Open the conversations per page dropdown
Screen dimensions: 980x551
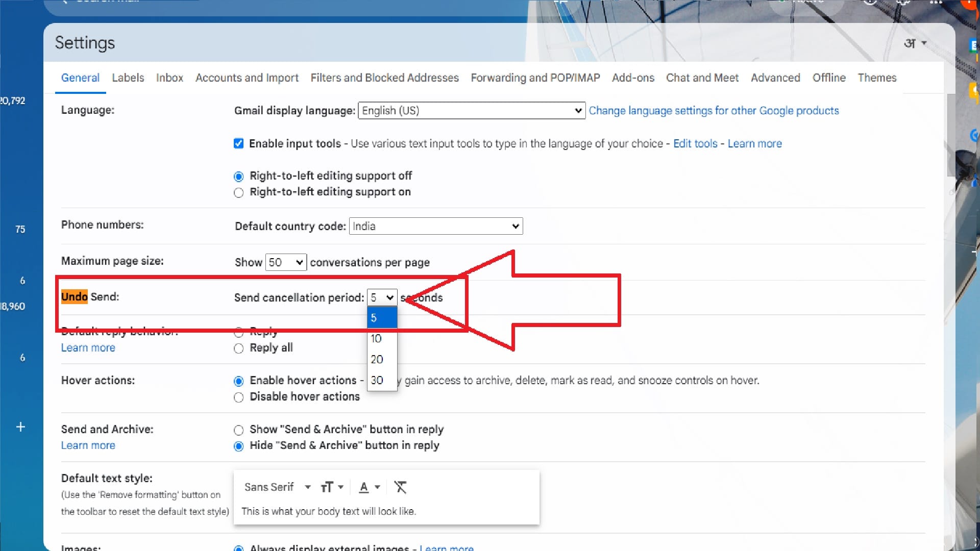click(x=286, y=262)
